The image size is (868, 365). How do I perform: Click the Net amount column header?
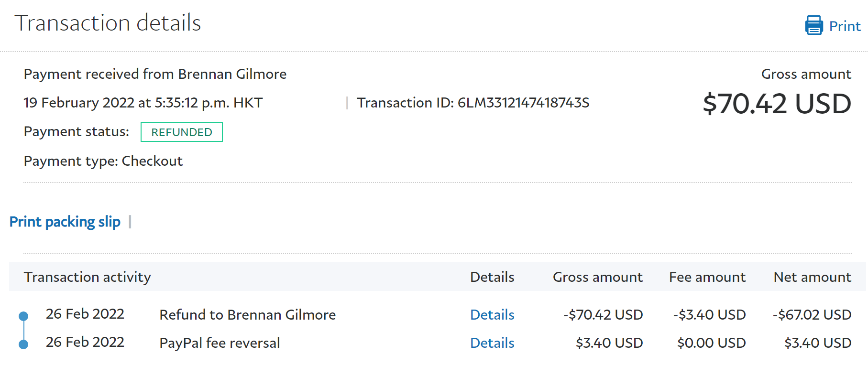coord(812,277)
